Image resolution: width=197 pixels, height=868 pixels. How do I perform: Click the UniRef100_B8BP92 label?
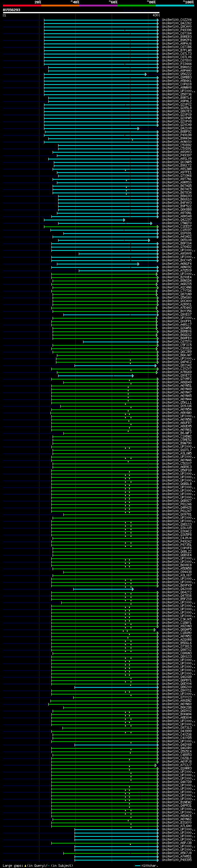pyautogui.click(x=176, y=132)
